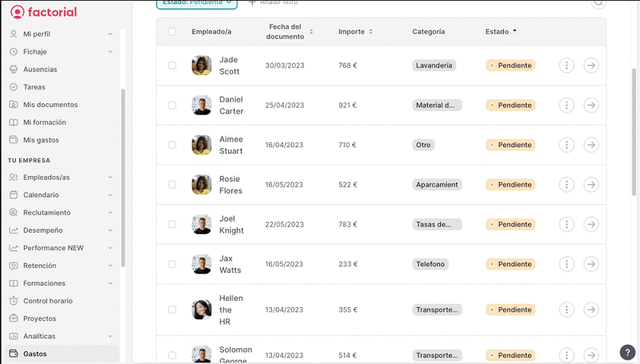Click the three-dot menu for Jade Scott
This screenshot has width=640, height=364.
click(x=566, y=66)
